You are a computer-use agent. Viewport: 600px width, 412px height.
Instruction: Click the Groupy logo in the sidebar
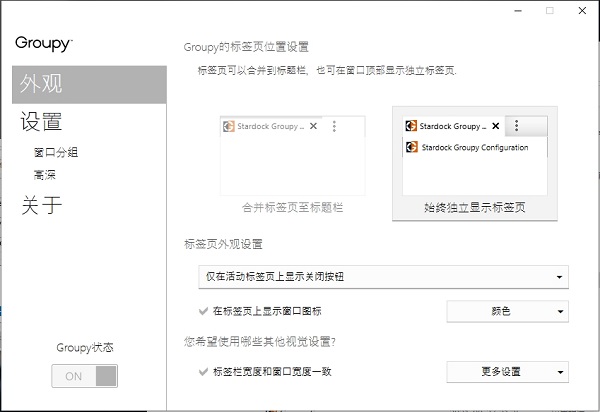pos(43,43)
